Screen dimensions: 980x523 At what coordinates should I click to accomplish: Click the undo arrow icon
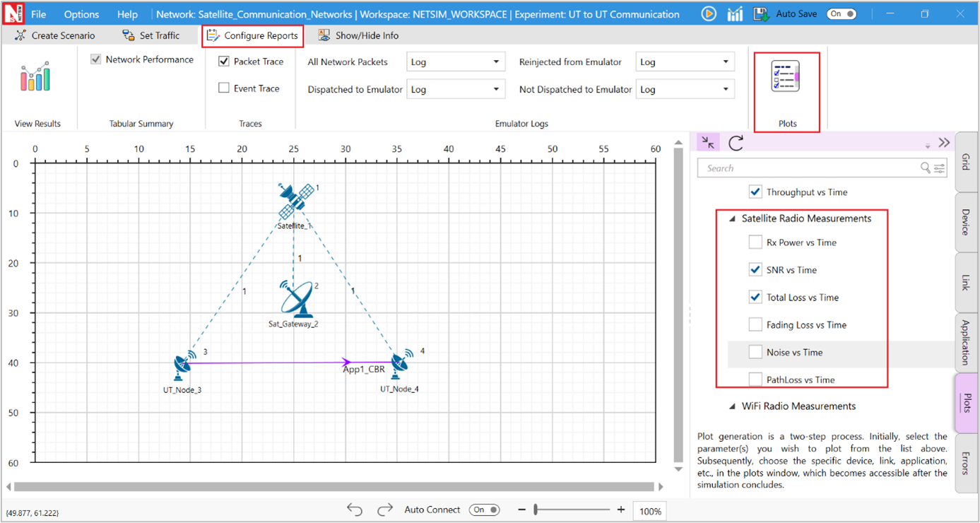355,510
